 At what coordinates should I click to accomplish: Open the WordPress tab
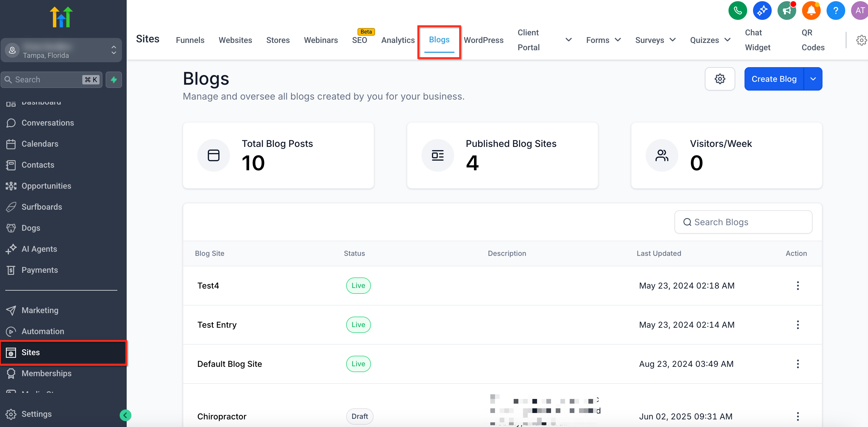[483, 40]
